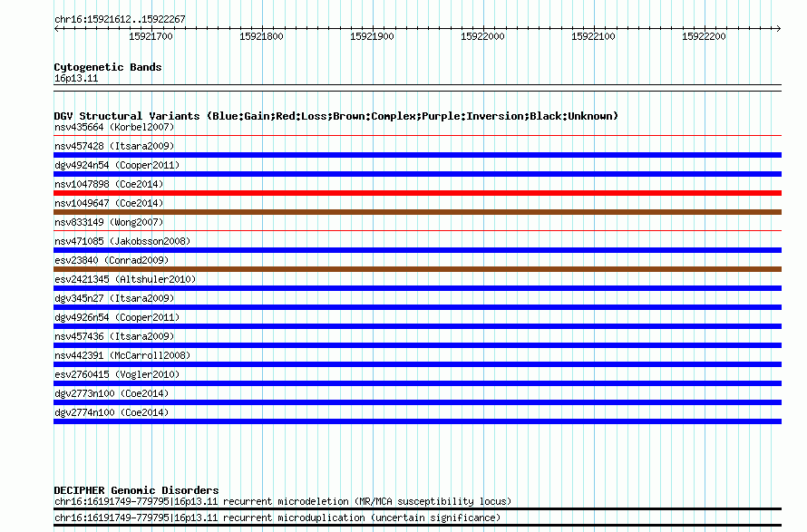Screen dimensions: 807x532
Task: Click the blue gain bar of nsv457428
Action: coord(417,155)
